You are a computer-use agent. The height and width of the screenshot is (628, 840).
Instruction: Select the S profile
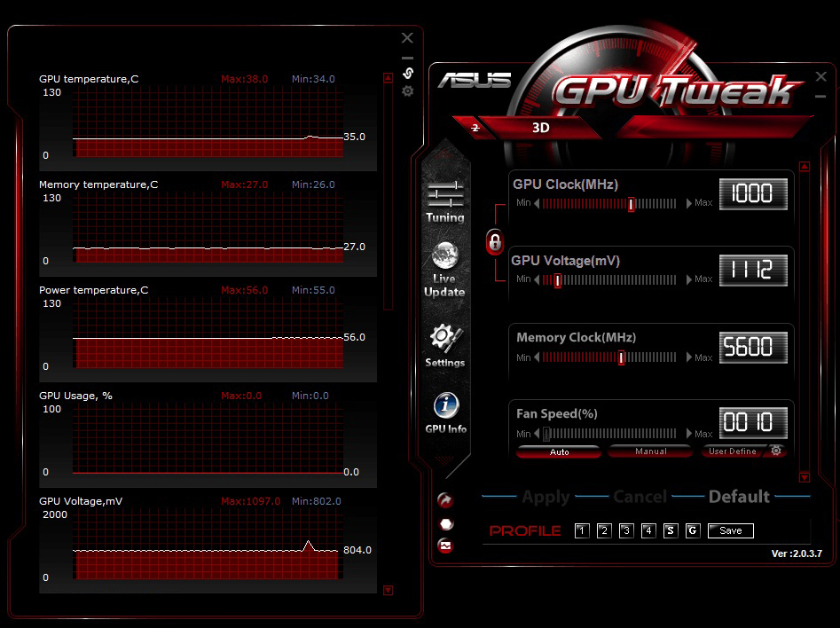click(x=671, y=530)
